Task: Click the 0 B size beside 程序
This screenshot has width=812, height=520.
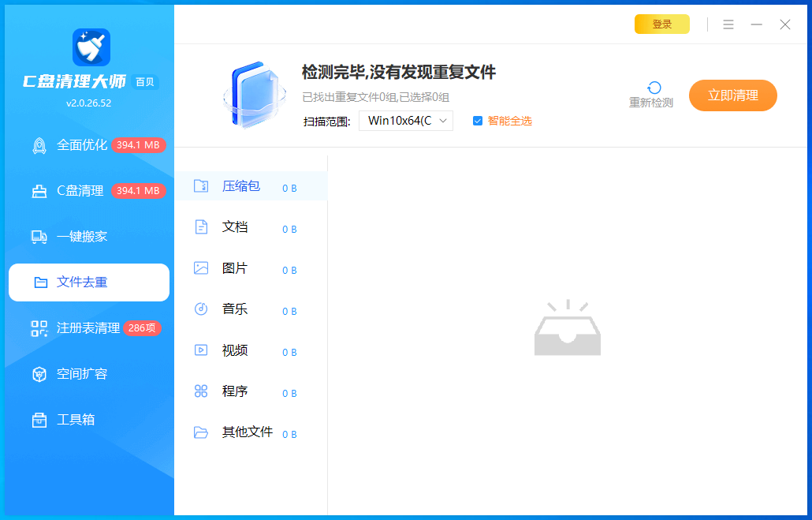Action: pos(289,394)
